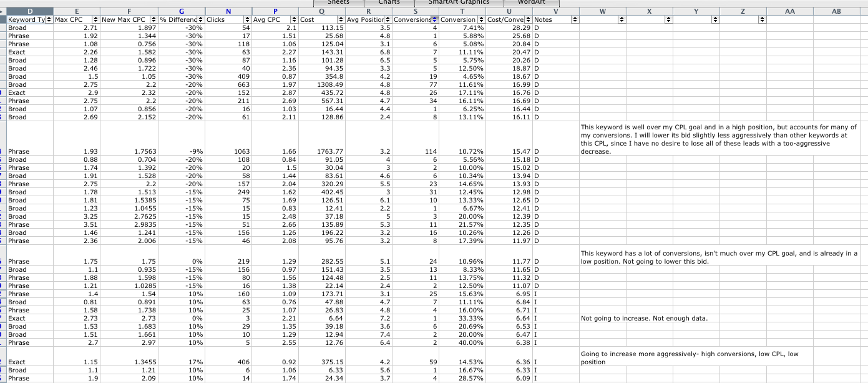
Task: Open the Clicks column filter arrow
Action: coord(248,20)
